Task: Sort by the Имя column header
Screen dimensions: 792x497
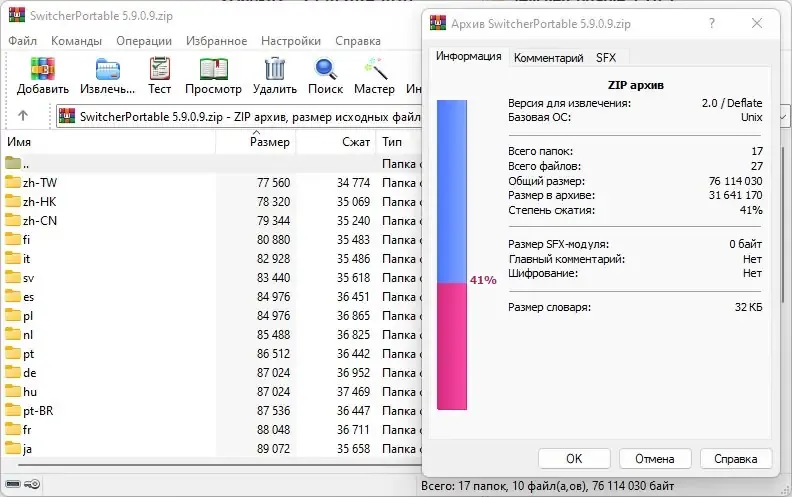Action: pos(110,142)
